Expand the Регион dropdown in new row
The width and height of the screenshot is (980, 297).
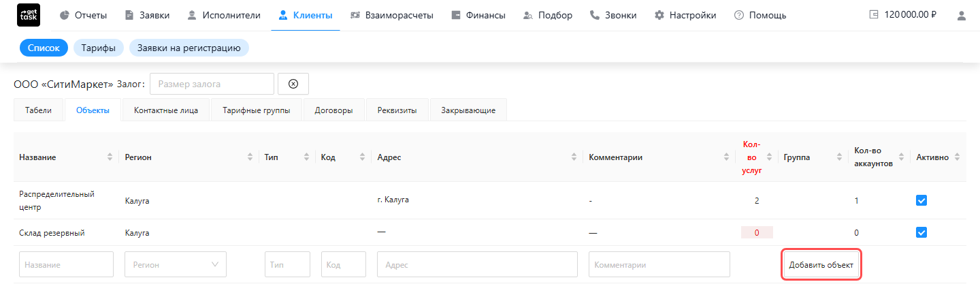click(x=176, y=264)
